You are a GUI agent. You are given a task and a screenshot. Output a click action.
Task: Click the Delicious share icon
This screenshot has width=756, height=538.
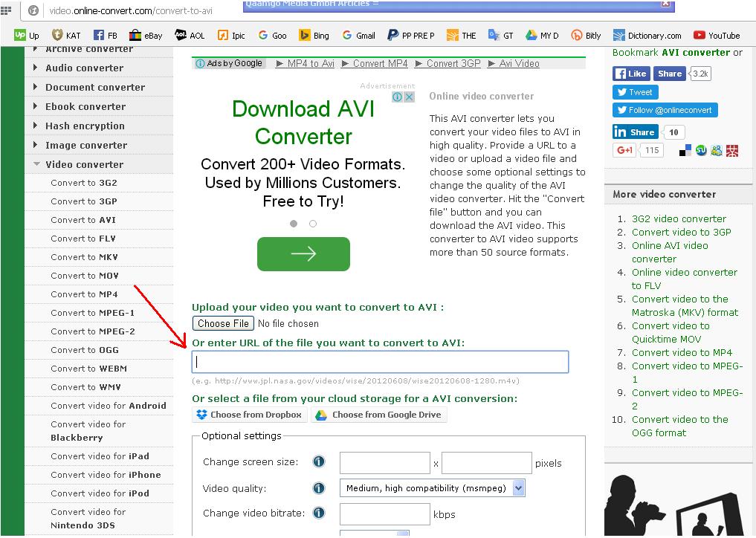coord(685,150)
